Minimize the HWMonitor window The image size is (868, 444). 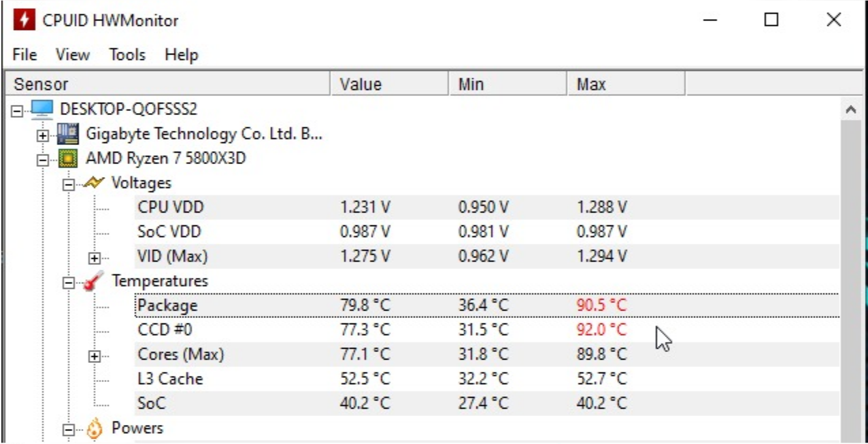pos(710,20)
